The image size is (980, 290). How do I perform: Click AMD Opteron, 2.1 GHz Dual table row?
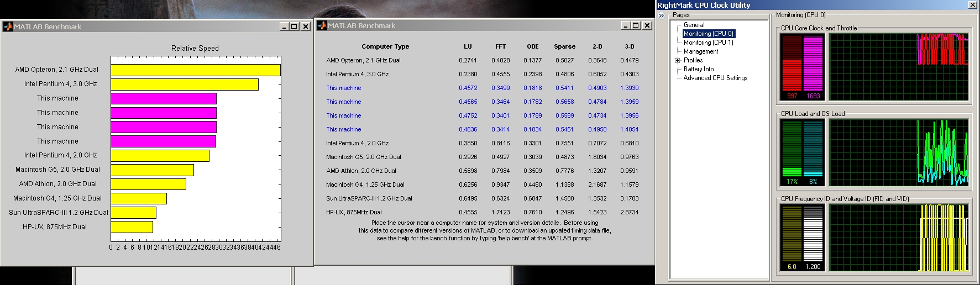[x=482, y=60]
